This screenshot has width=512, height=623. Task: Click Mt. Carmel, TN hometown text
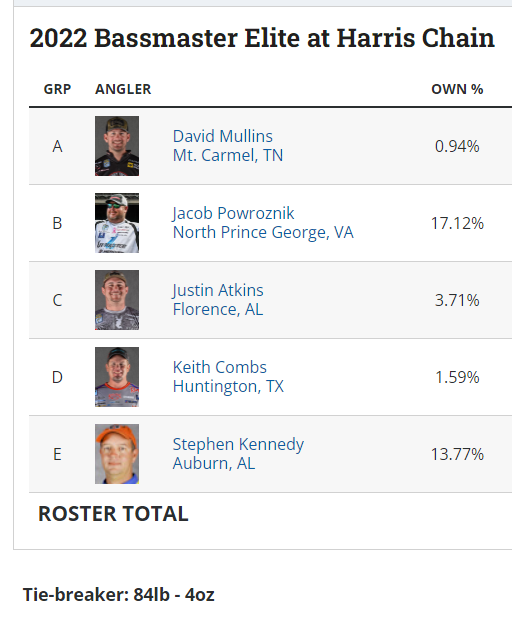[228, 155]
